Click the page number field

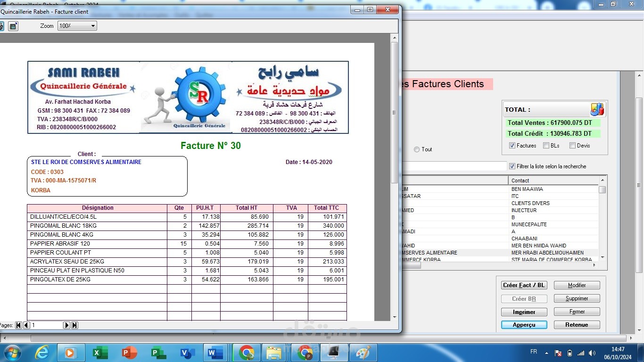tap(47, 325)
